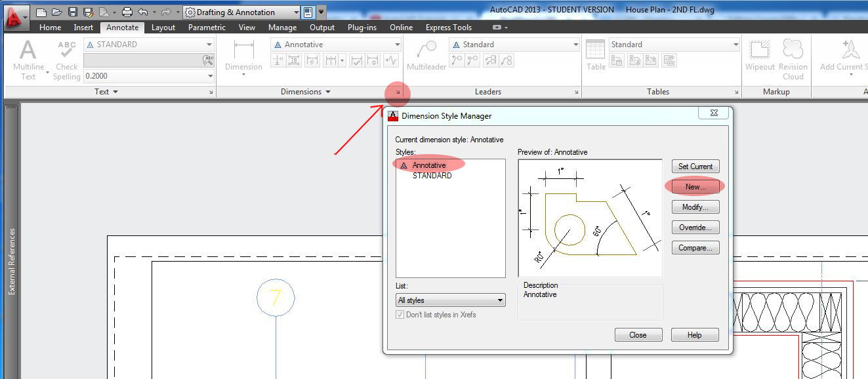Click the Remove Leader icon

472,60
